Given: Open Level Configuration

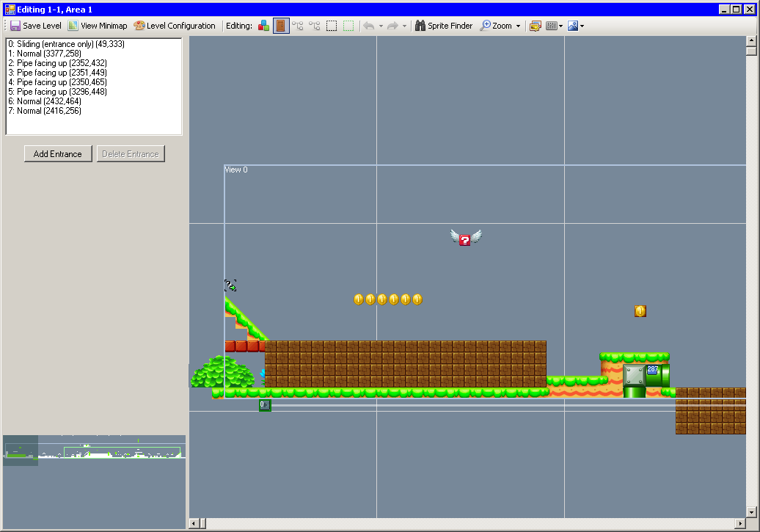Looking at the screenshot, I should point(175,26).
